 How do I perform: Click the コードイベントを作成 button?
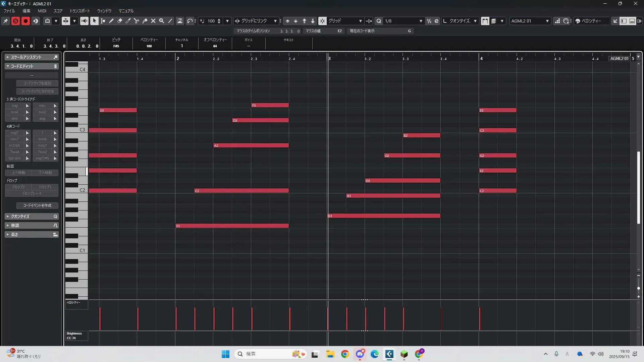[37, 205]
